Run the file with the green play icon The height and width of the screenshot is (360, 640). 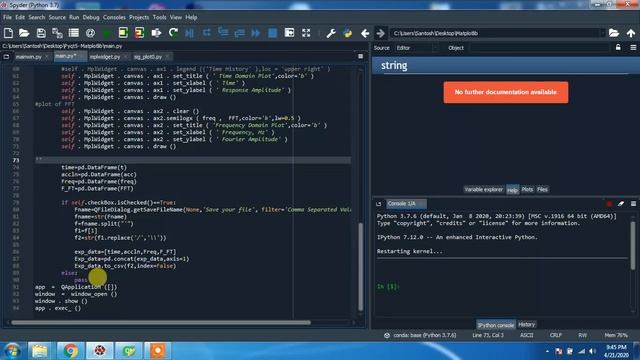tap(107, 33)
